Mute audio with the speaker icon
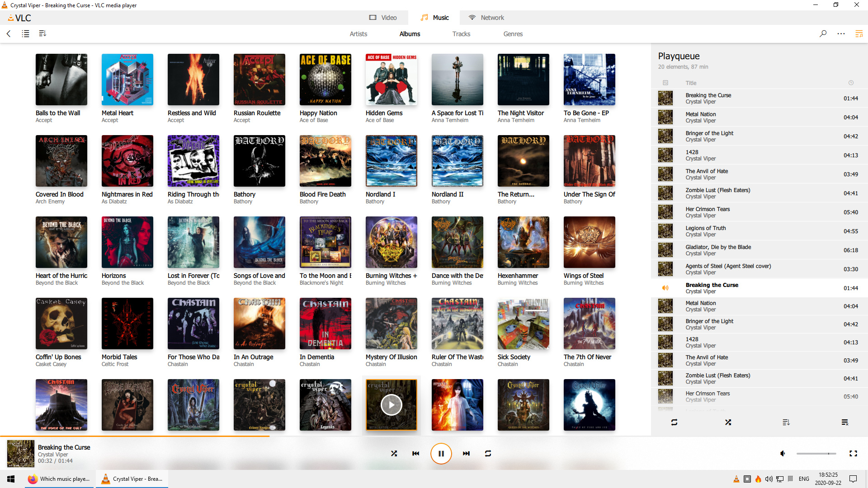 (x=783, y=453)
